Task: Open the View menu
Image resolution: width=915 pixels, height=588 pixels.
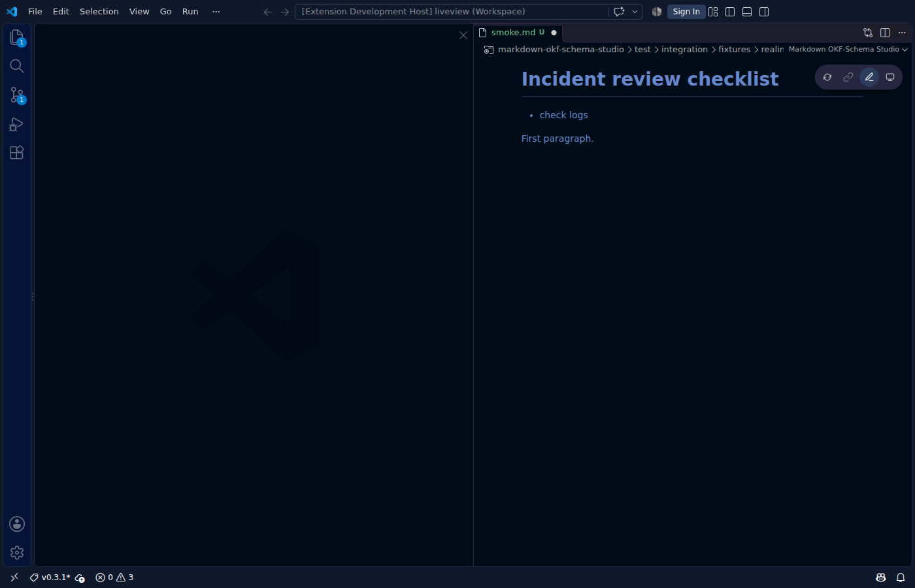Action: point(139,11)
